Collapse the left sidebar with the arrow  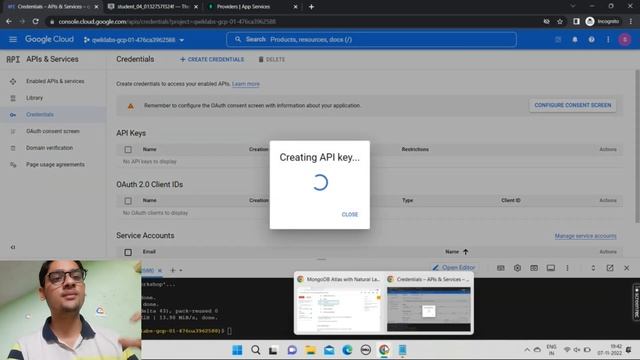coord(13,247)
